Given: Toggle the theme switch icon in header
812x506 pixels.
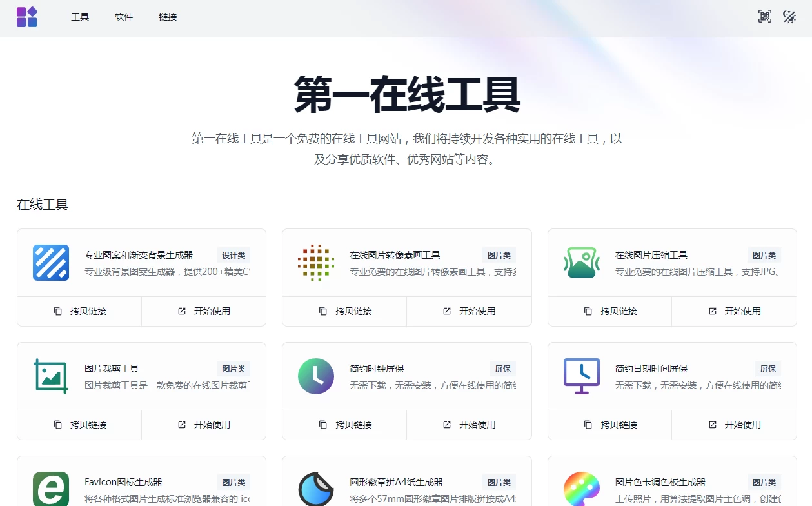Looking at the screenshot, I should (x=789, y=17).
